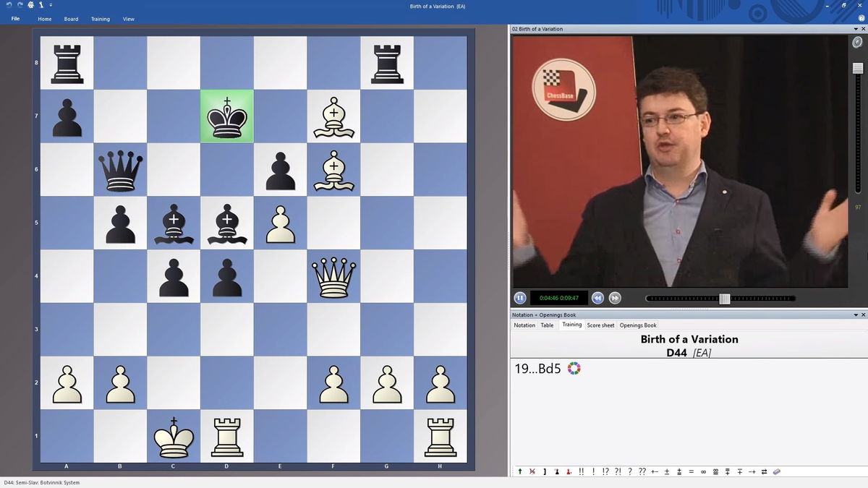Mark move with double question mark
This screenshot has width=868, height=488.
tap(642, 471)
